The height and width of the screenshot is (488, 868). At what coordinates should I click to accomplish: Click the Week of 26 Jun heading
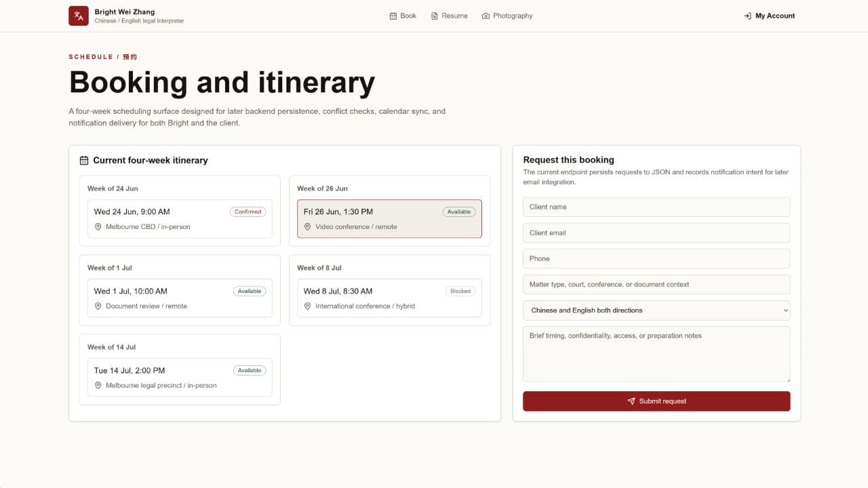pos(322,188)
